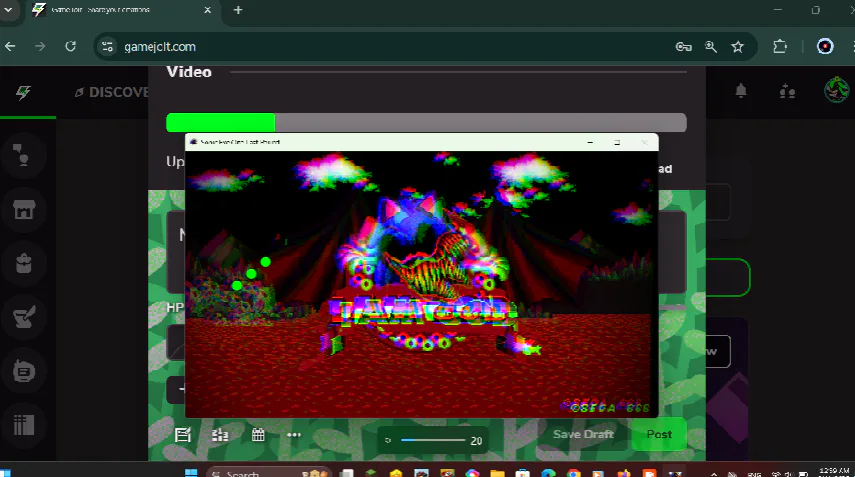Click the Save Draft button
Image resolution: width=855 pixels, height=477 pixels.
click(583, 434)
